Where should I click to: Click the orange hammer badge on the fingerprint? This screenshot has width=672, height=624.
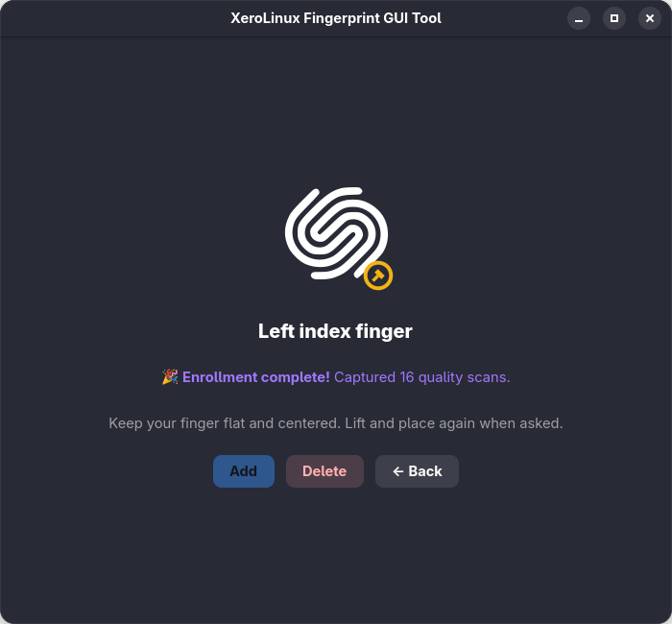pos(378,276)
